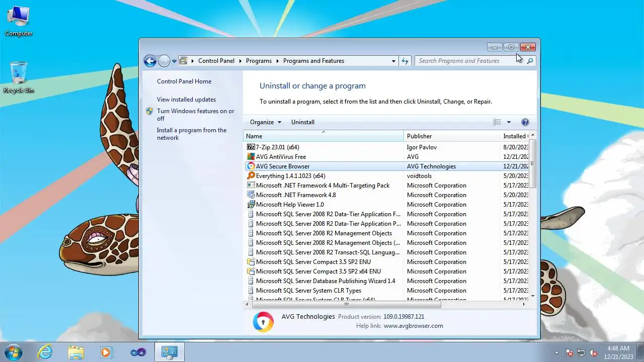The height and width of the screenshot is (362, 644).
Task: Click the vertical scrollbar down arrow
Action: (x=533, y=296)
